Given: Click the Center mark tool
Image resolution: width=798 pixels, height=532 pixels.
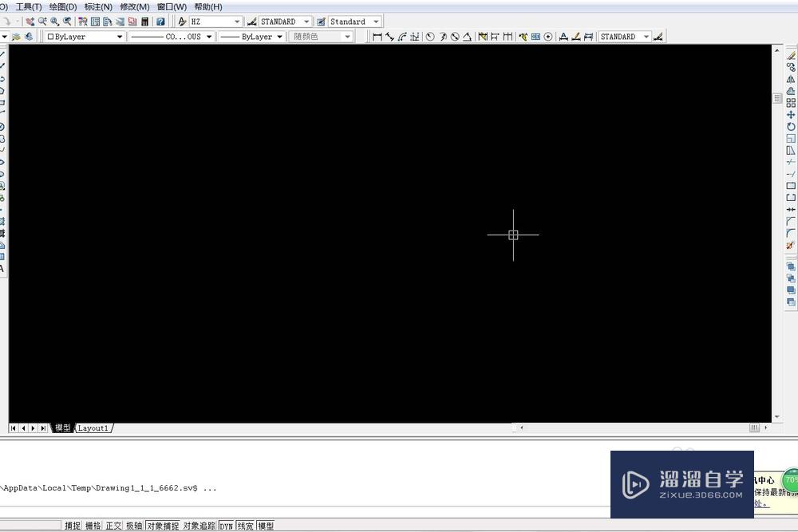Looking at the screenshot, I should 548,37.
